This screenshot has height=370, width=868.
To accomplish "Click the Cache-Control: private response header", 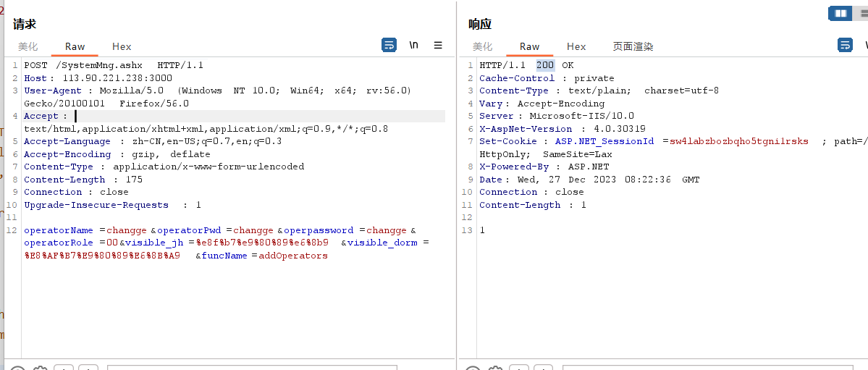I will (x=547, y=78).
